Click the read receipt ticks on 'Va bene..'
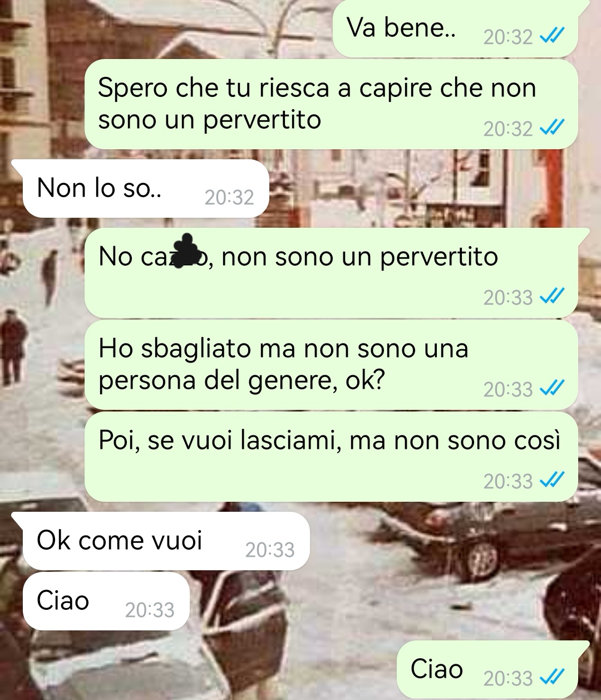601x700 pixels. pyautogui.click(x=552, y=37)
